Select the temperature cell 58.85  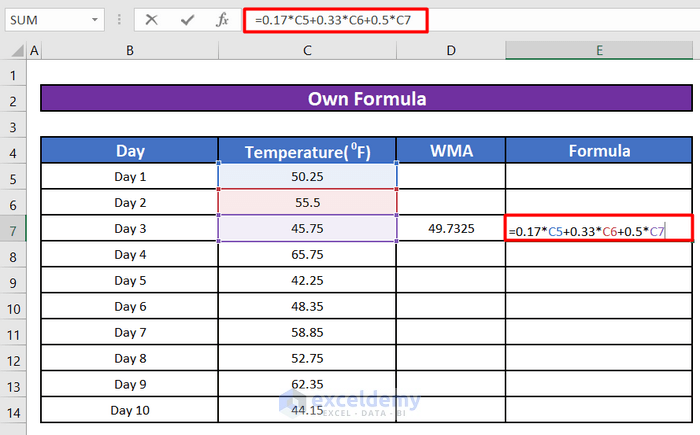click(x=307, y=332)
